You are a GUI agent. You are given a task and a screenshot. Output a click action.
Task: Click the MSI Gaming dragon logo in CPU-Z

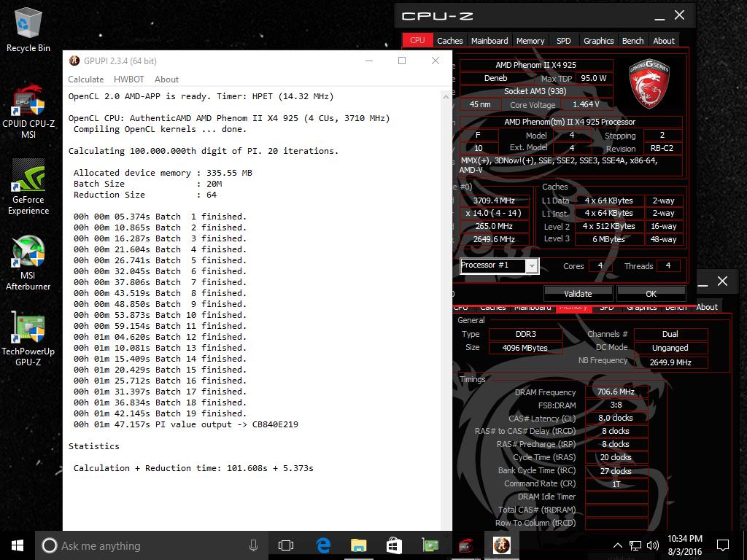[649, 84]
